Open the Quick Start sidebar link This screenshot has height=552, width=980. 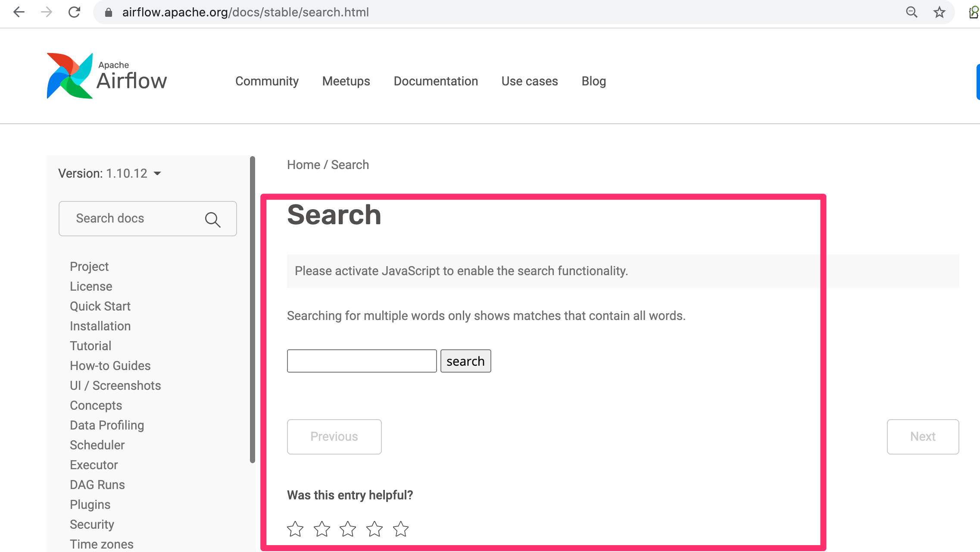100,306
